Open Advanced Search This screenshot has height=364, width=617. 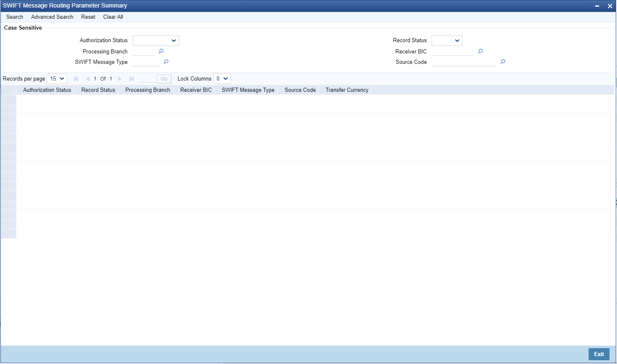(52, 17)
